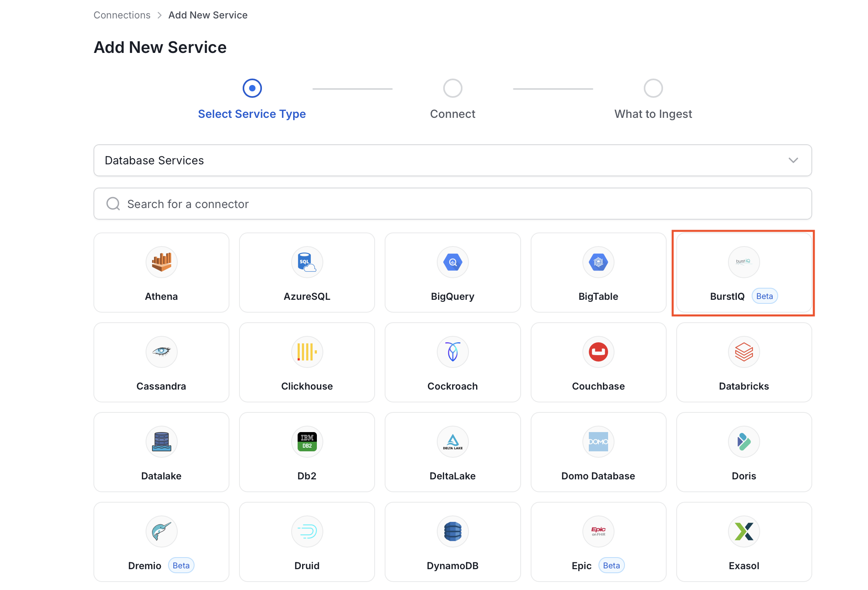868x590 pixels.
Task: Click the Databricks card label
Action: [744, 386]
